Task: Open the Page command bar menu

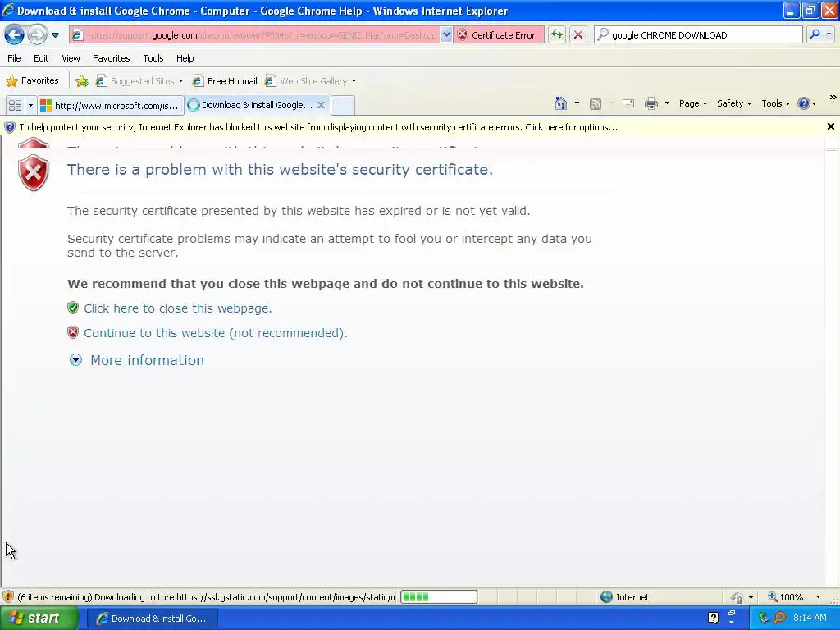Action: click(x=692, y=103)
